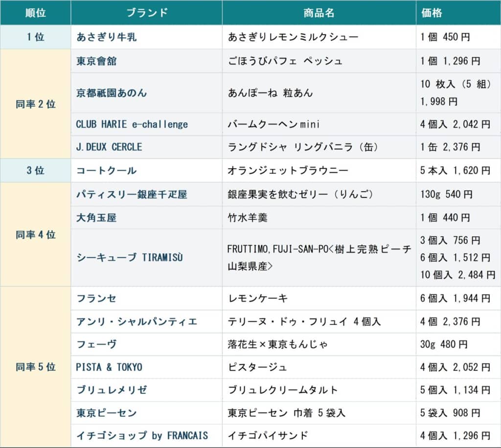
Task: Select the 1位 rank cell
Action: (35, 37)
